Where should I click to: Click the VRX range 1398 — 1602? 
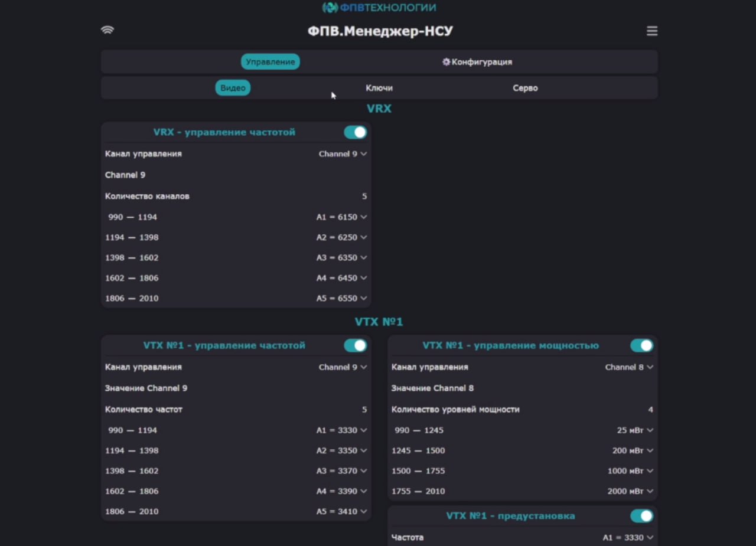pos(132,257)
